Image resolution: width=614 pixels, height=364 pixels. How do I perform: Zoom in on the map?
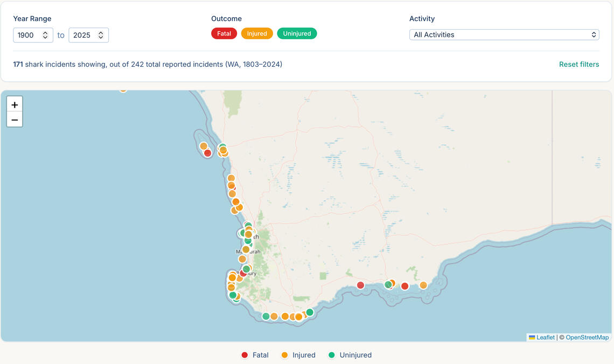point(15,105)
